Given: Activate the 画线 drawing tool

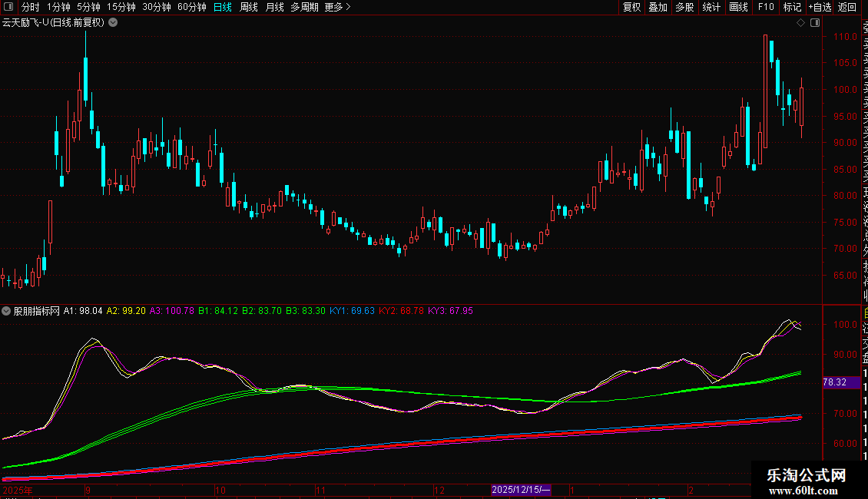Looking at the screenshot, I should click(x=738, y=7).
